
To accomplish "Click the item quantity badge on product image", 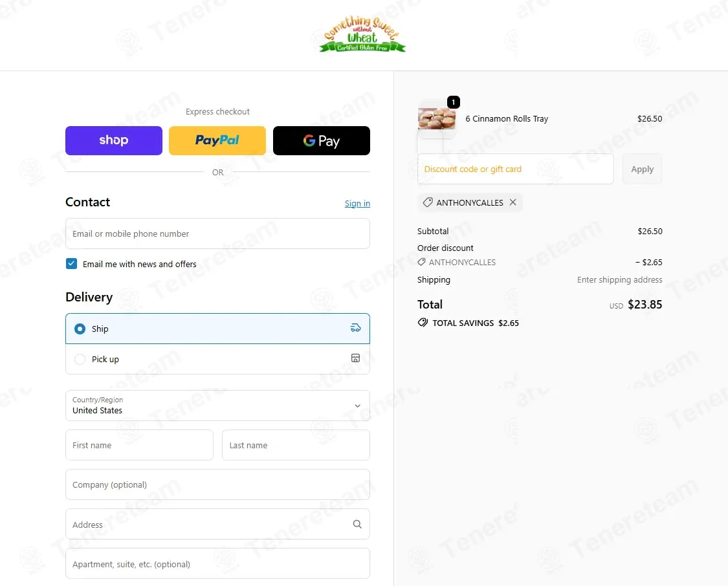I will 453,102.
